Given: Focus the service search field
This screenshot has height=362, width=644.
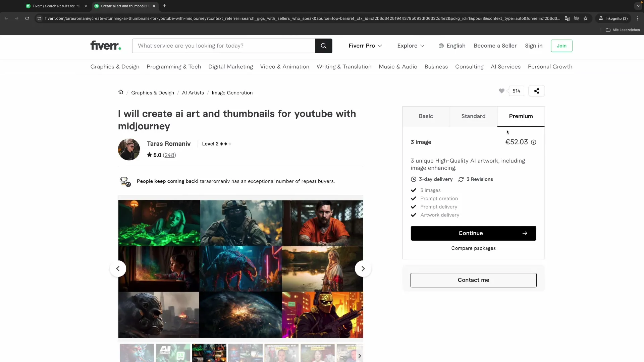Looking at the screenshot, I should point(223,46).
